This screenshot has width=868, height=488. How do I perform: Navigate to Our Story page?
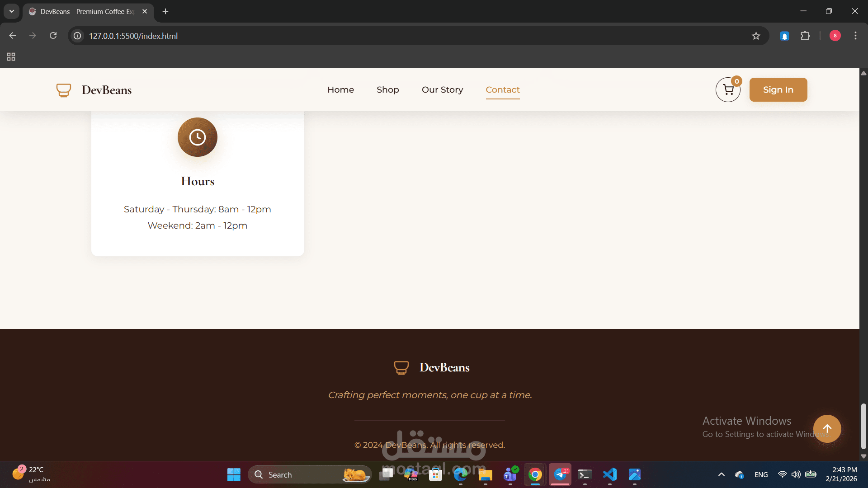coord(442,89)
